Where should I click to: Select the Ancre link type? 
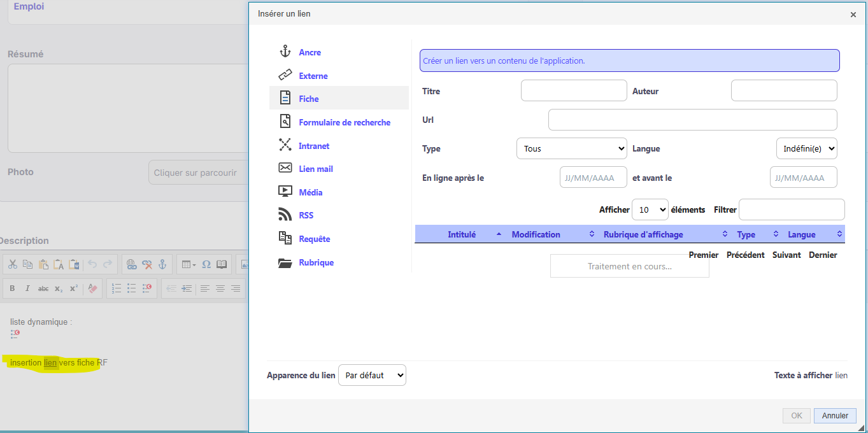click(309, 52)
